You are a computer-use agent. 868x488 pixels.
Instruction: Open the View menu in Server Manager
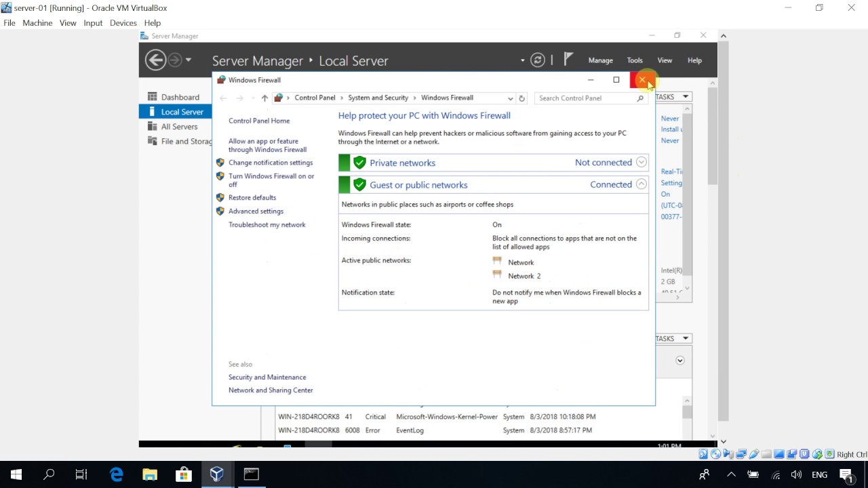(x=665, y=60)
